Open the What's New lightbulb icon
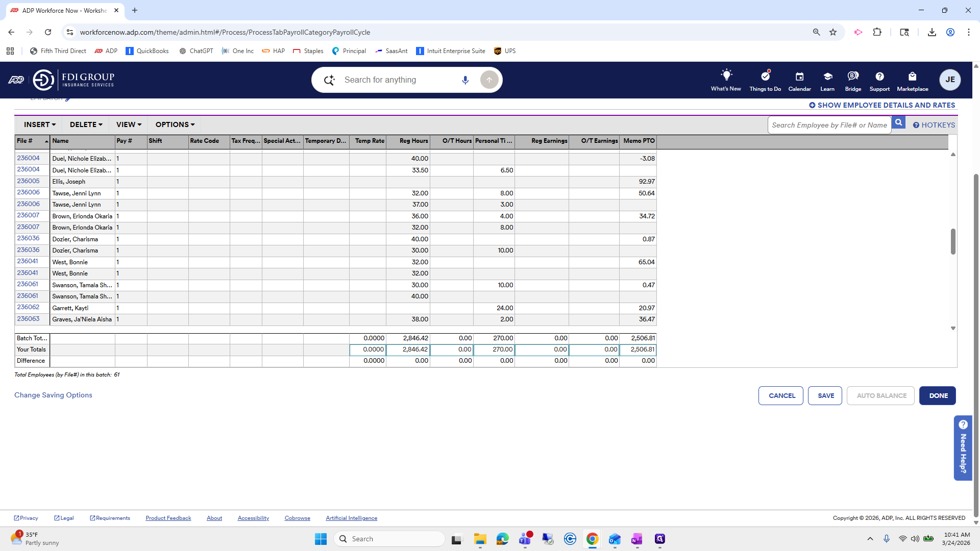 pyautogui.click(x=726, y=76)
